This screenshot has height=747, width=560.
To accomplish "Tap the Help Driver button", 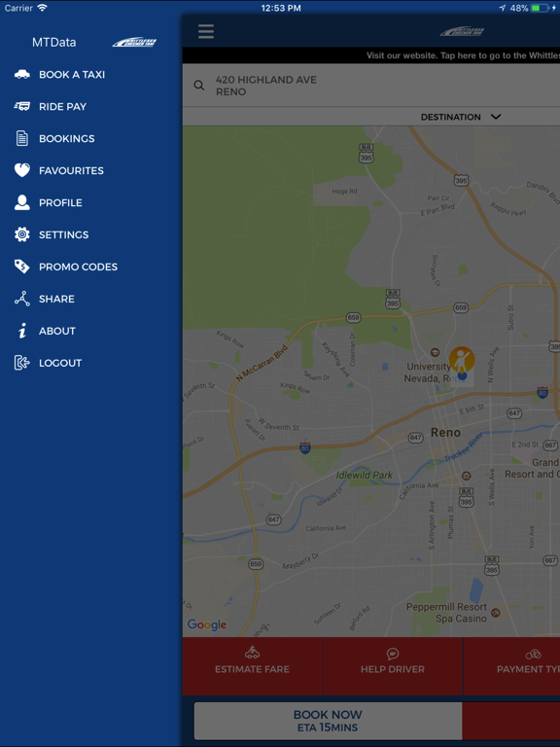I will click(x=393, y=665).
